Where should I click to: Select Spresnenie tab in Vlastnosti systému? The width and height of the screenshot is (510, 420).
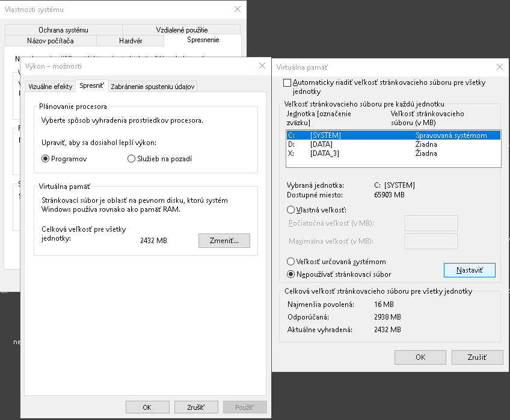tap(203, 40)
